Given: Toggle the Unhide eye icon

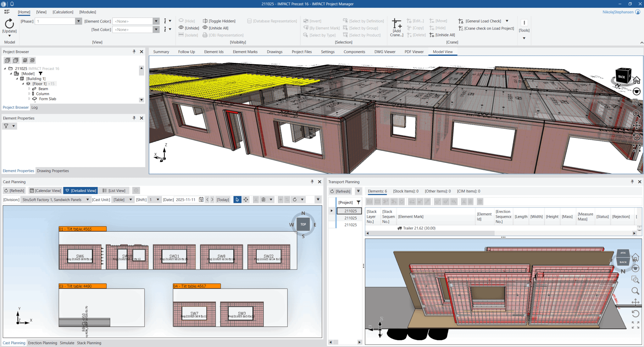Looking at the screenshot, I should [181, 28].
